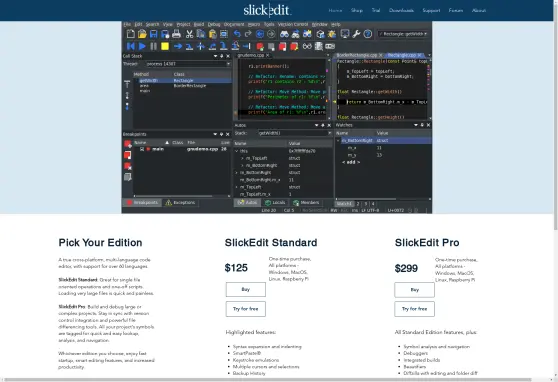Click the blue Continue play debug icon
Image resolution: width=558 pixels, height=382 pixels.
142,46
